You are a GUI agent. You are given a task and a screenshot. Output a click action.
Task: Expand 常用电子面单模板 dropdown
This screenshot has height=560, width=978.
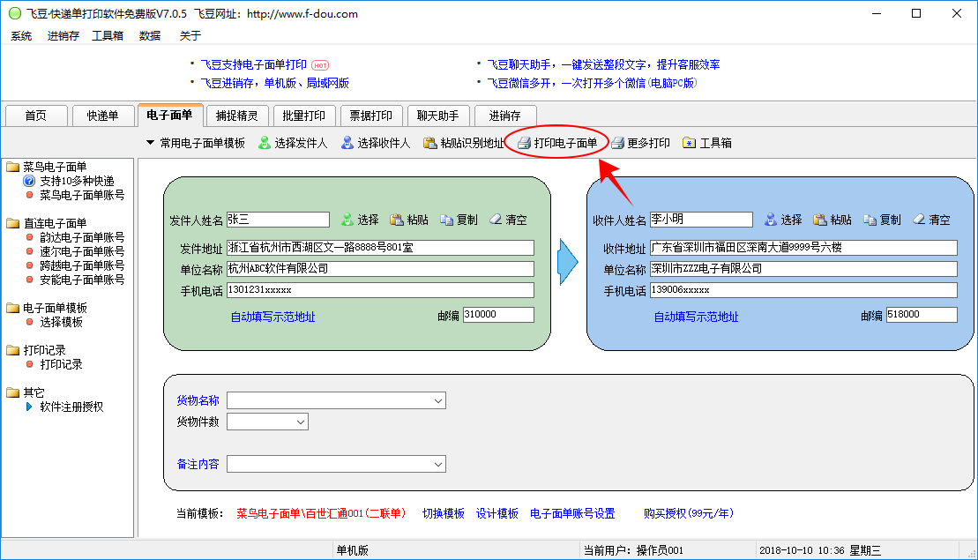tap(150, 143)
